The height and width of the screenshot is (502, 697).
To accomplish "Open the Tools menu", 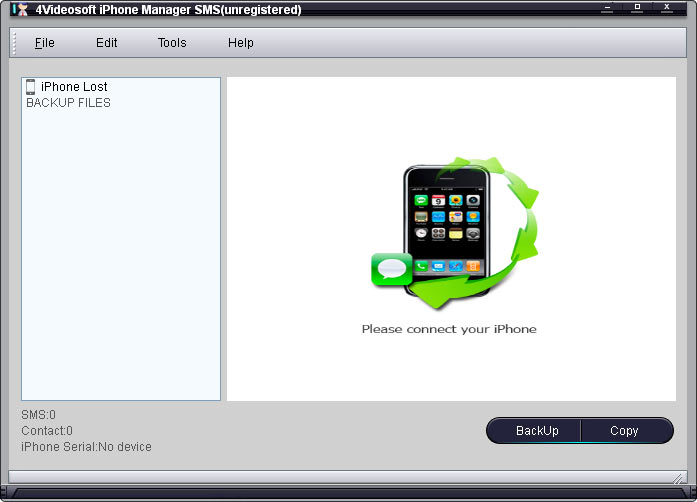I will point(172,43).
